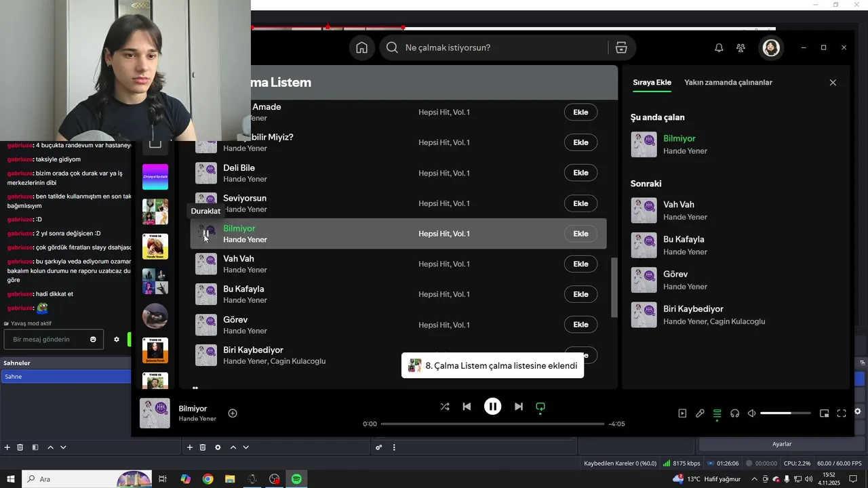Skip to previous track
This screenshot has width=868, height=488.
467,407
